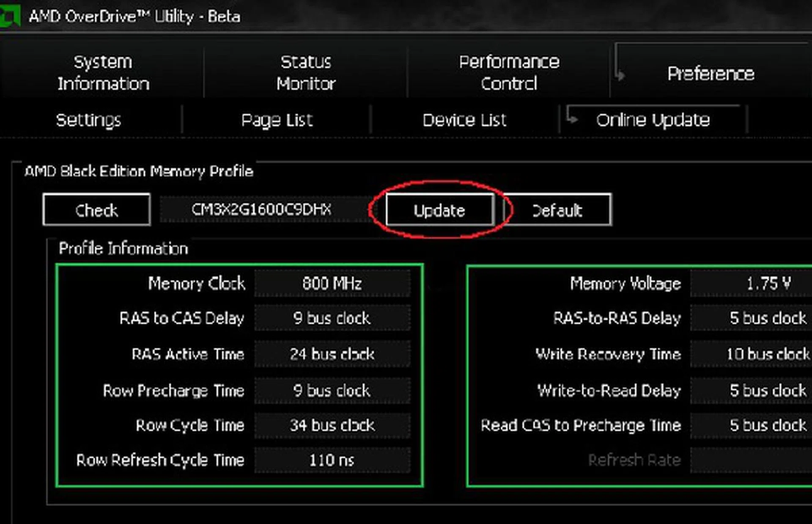Viewport: 812px width, 524px height.
Task: Switch to the Online Update sub-tab
Action: point(653,120)
